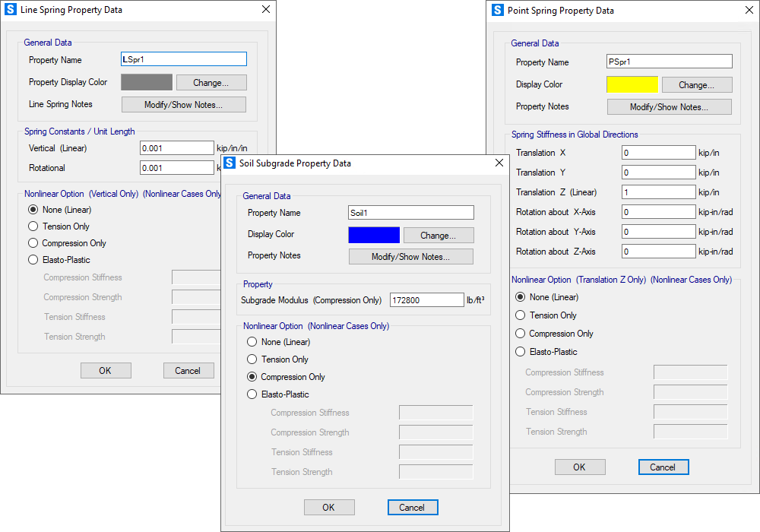Click the Vertical (Linear) spring constant field

[176, 148]
